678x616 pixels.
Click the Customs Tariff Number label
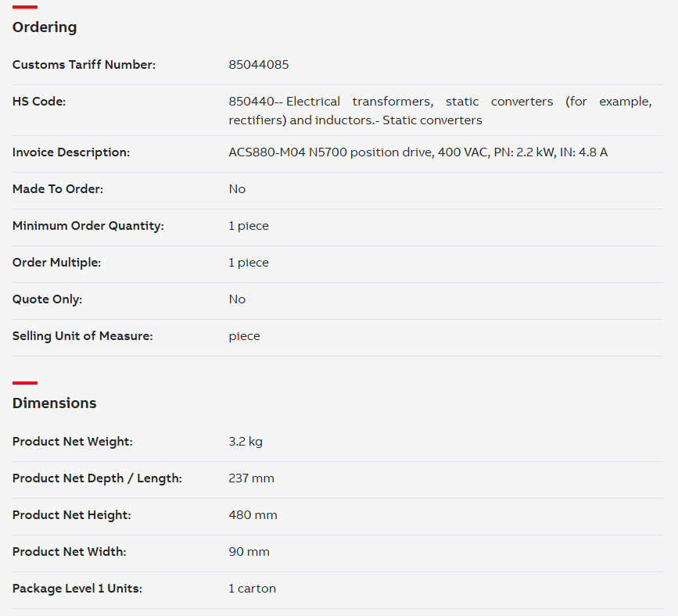point(84,65)
